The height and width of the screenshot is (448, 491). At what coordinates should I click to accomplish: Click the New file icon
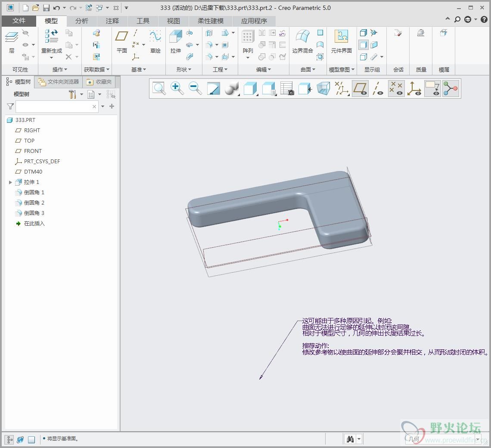click(x=26, y=8)
